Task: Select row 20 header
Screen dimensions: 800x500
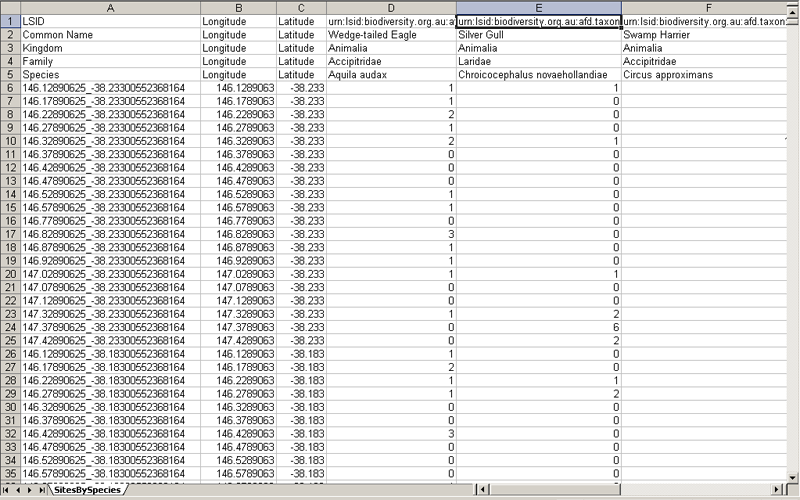Action: [9, 273]
